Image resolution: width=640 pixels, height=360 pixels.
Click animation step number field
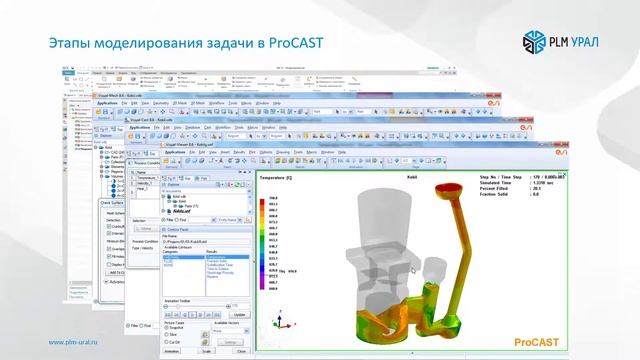pos(240,306)
